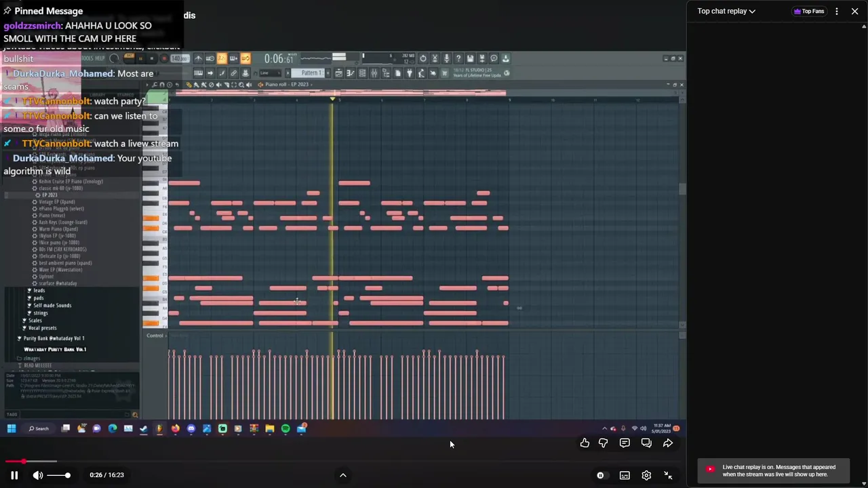Expand the chevron up panel in player

tap(343, 475)
